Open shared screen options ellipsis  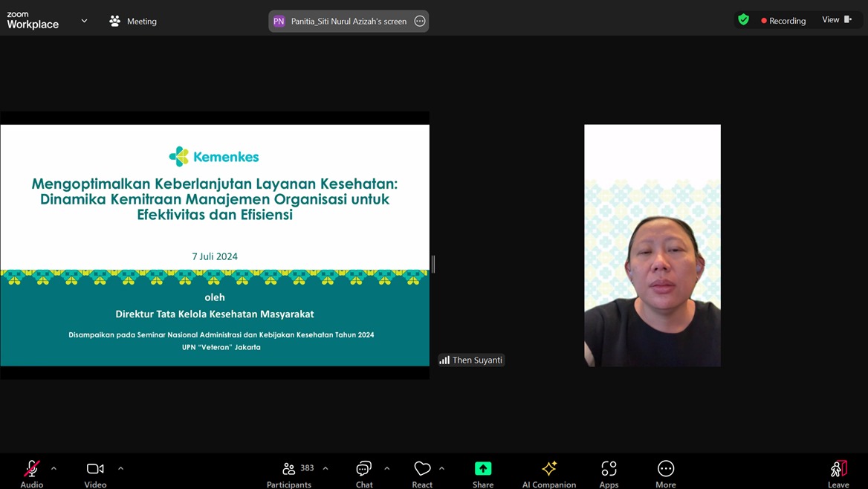pyautogui.click(x=420, y=22)
